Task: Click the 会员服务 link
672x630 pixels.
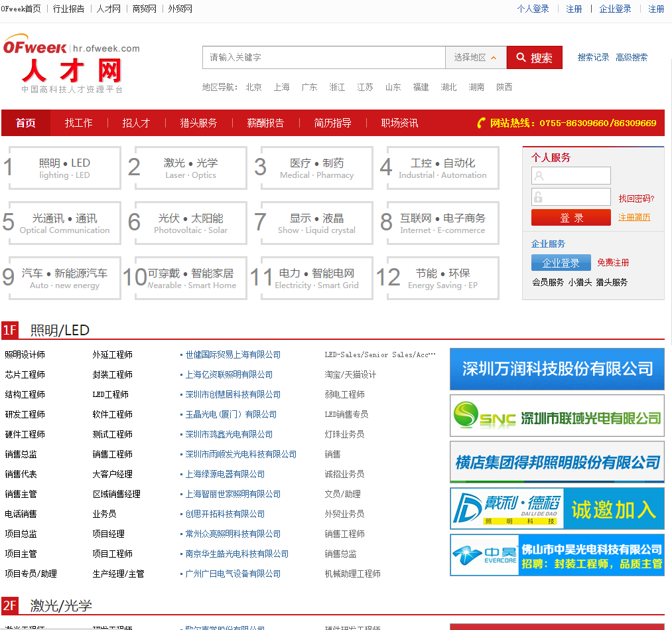Action: click(x=548, y=282)
